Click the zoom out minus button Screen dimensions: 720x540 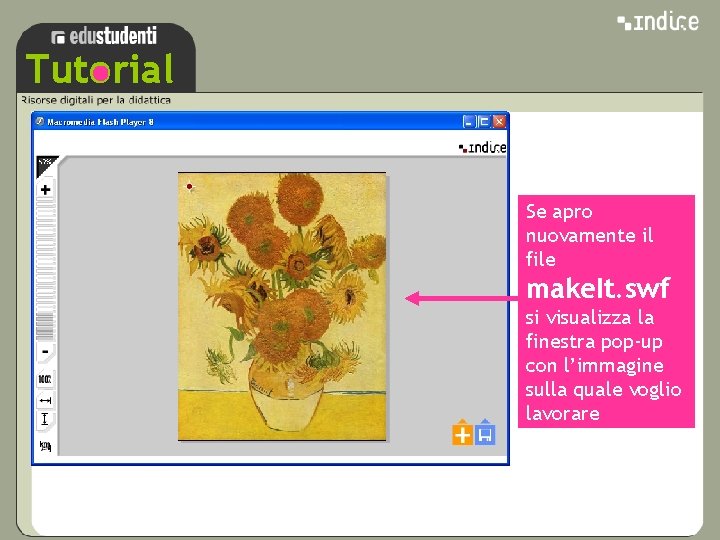pyautogui.click(x=45, y=352)
